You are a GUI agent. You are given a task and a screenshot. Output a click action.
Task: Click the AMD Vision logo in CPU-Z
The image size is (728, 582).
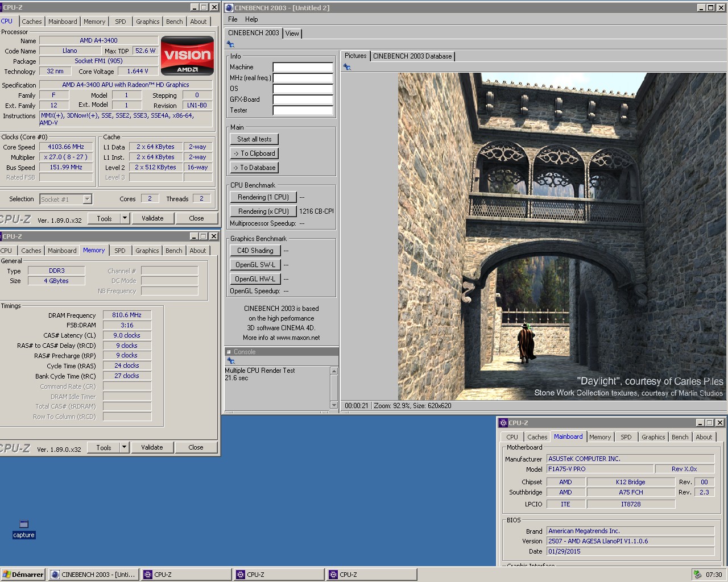tap(187, 56)
